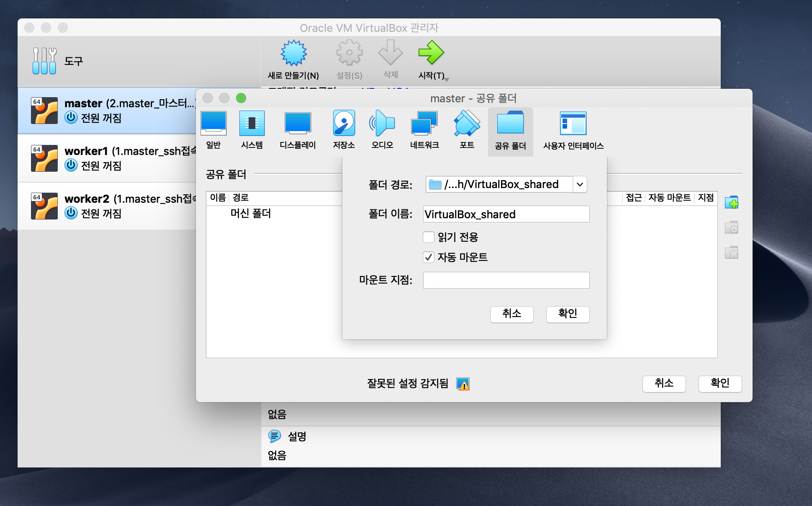Click the remove shared folder icon

click(731, 253)
